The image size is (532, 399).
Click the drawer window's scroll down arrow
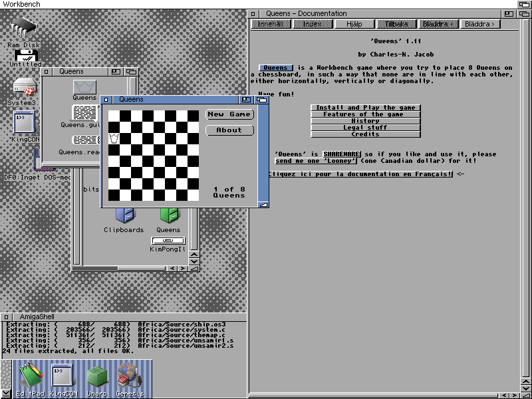[x=194, y=261]
